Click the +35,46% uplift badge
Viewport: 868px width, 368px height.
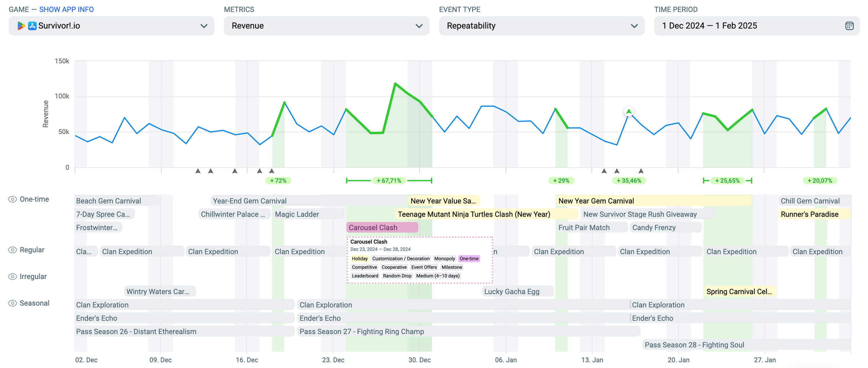click(x=629, y=181)
